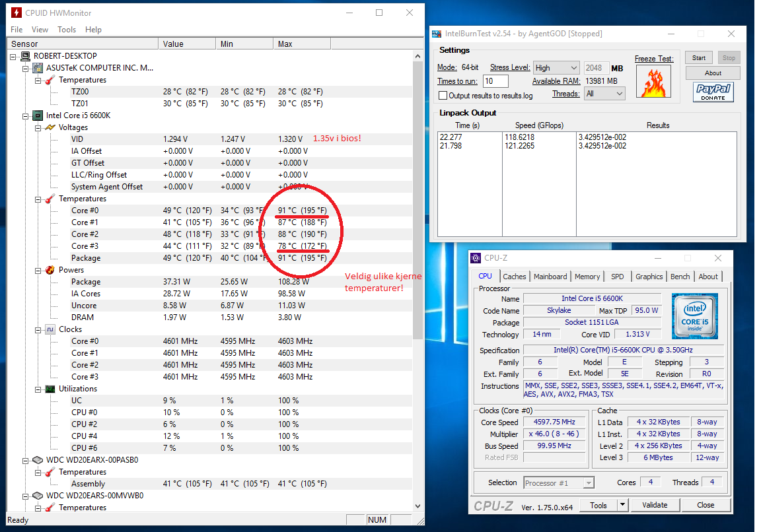This screenshot has height=532, width=761.
Task: Click the Validate button in CPU-Z
Action: coord(655,505)
